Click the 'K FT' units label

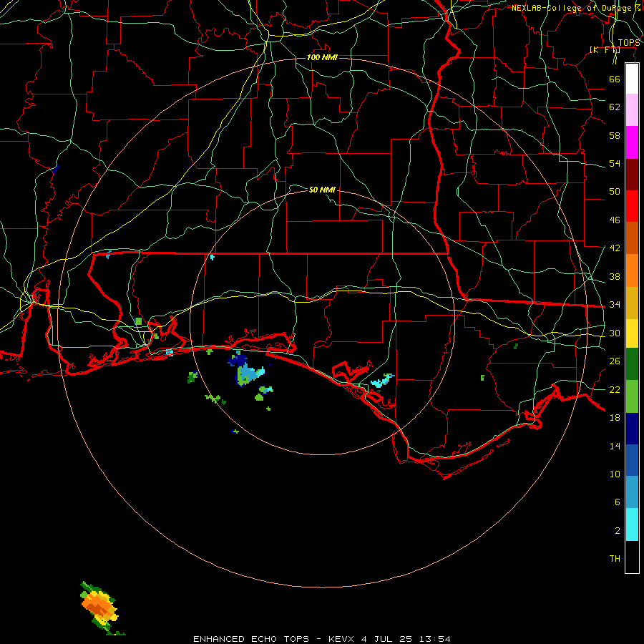(605, 49)
